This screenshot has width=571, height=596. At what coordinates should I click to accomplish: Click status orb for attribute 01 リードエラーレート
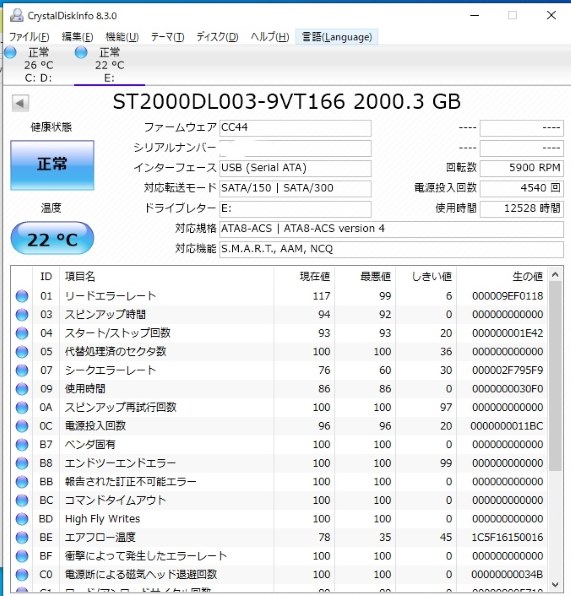pos(22,296)
